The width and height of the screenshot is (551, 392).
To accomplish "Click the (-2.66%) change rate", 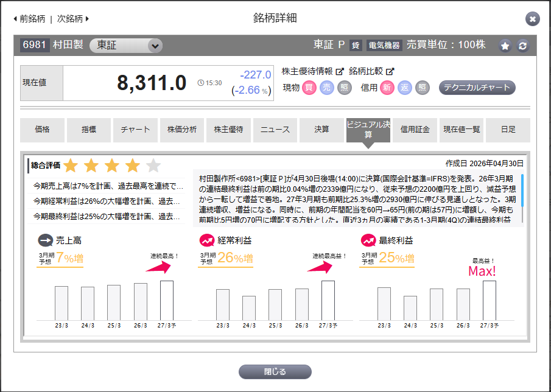I will pyautogui.click(x=251, y=91).
